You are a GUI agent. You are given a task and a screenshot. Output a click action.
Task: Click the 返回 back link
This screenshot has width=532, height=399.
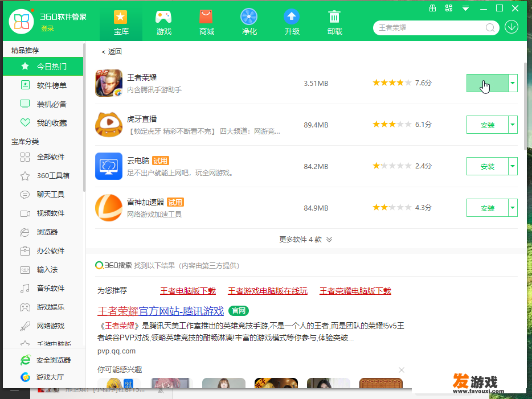tap(112, 52)
